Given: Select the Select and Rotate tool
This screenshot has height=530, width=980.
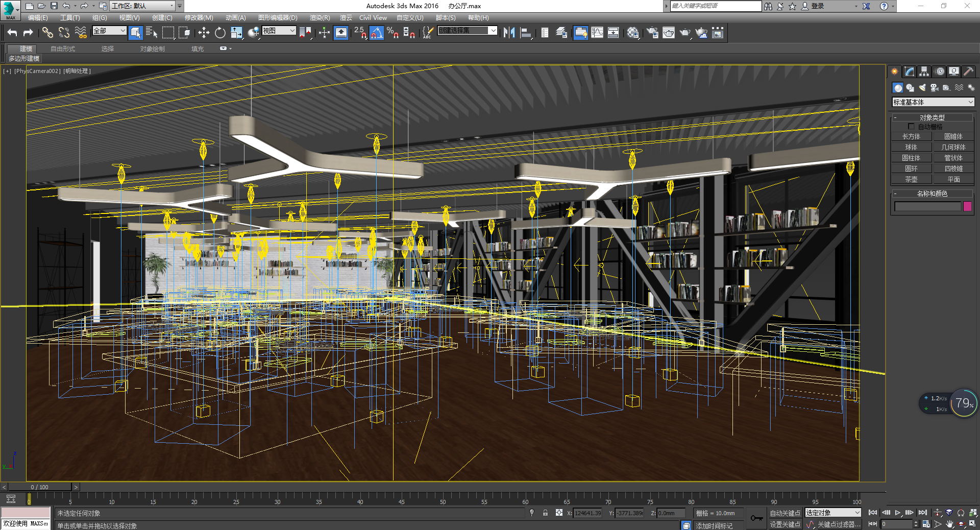Looking at the screenshot, I should click(220, 33).
